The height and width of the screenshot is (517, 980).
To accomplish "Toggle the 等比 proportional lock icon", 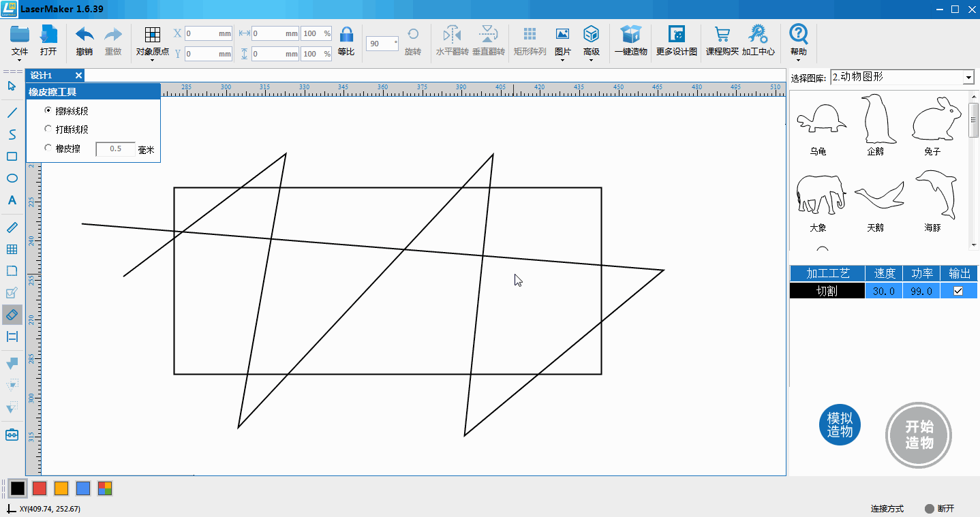I will point(346,35).
